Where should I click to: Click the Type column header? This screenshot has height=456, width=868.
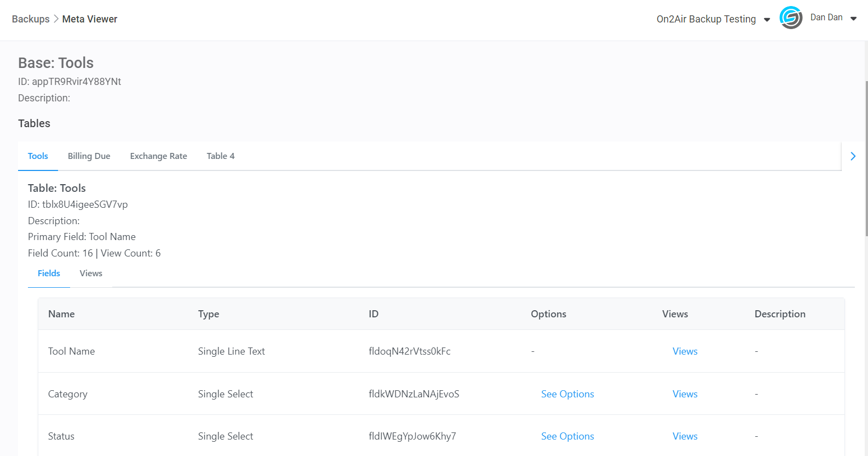tap(209, 314)
